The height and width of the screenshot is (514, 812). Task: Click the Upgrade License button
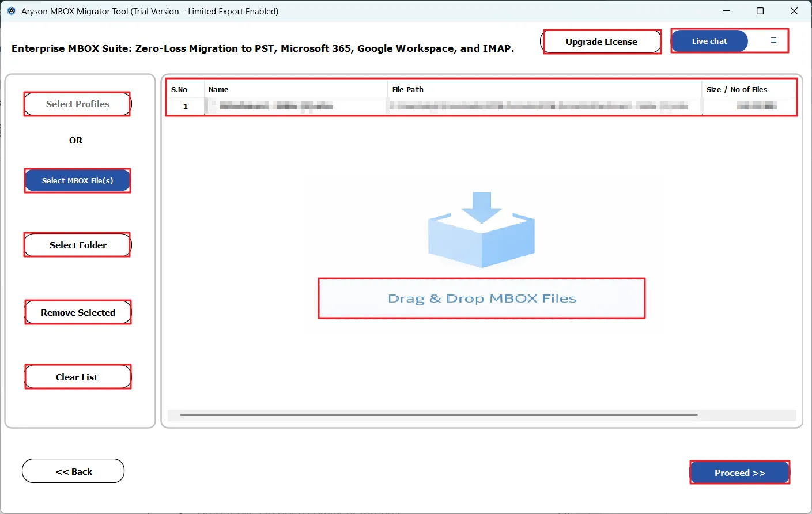[601, 41]
